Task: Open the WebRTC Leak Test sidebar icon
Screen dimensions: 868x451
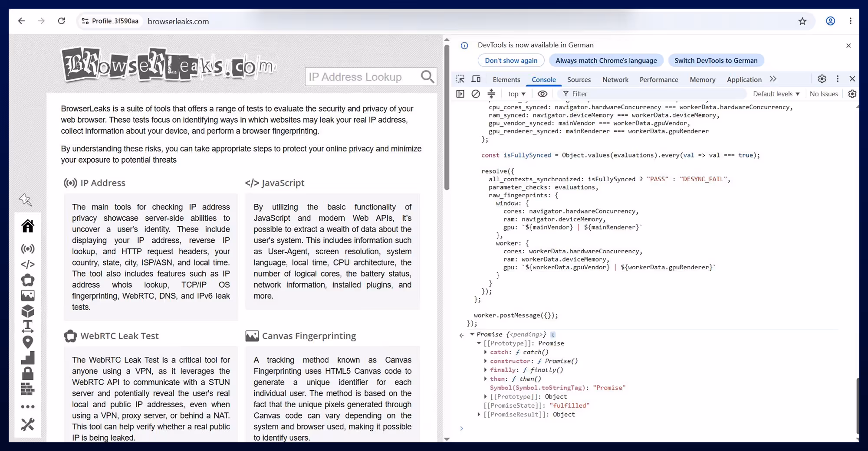Action: click(28, 280)
